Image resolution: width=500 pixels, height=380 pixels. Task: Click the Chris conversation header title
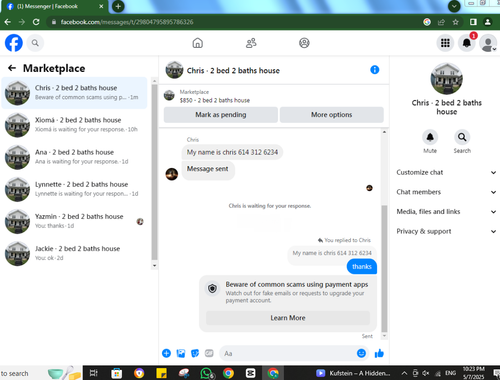click(x=233, y=71)
